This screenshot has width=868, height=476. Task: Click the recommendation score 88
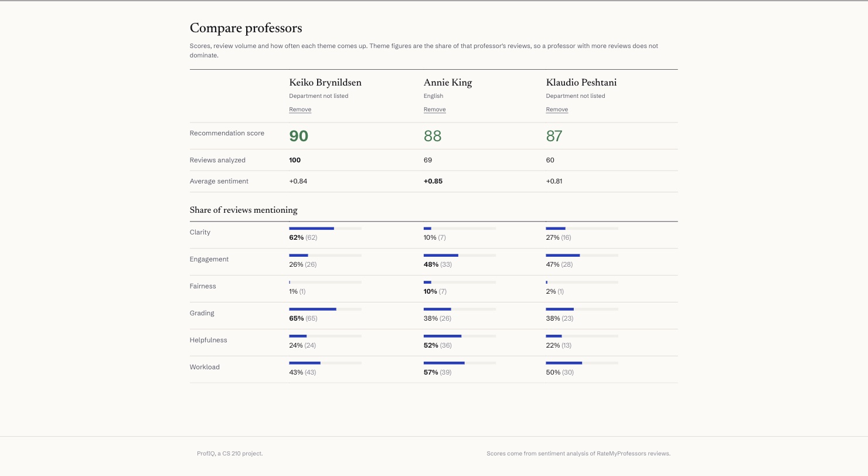click(x=433, y=136)
